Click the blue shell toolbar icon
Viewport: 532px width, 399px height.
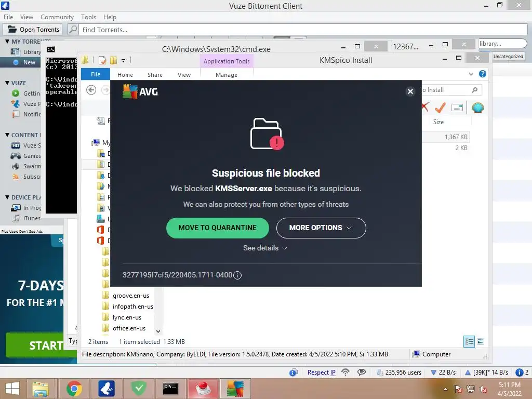click(x=478, y=108)
